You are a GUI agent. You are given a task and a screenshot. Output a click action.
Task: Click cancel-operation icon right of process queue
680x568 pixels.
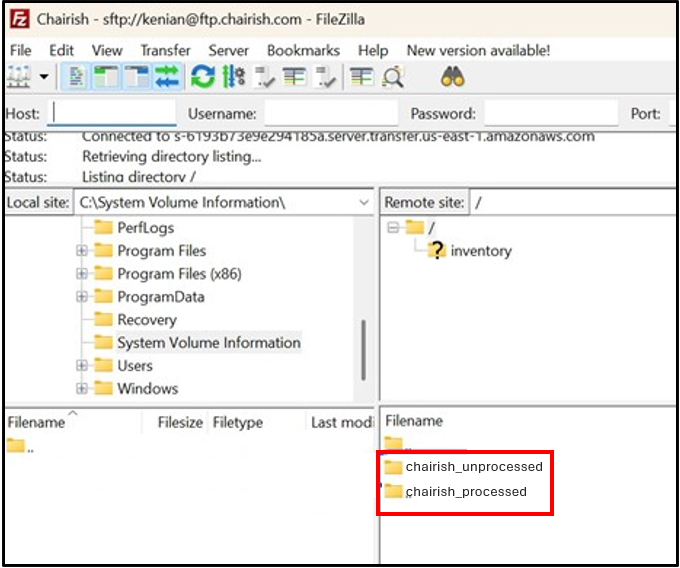pos(265,77)
